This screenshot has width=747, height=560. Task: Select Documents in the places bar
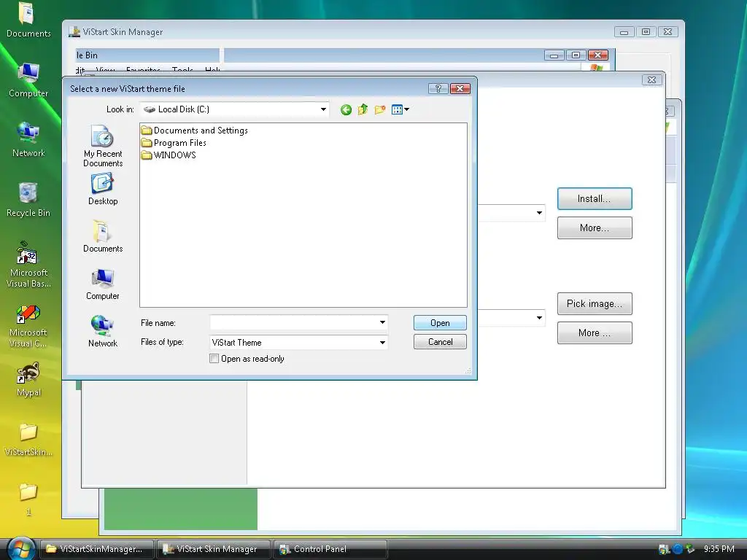tap(103, 236)
